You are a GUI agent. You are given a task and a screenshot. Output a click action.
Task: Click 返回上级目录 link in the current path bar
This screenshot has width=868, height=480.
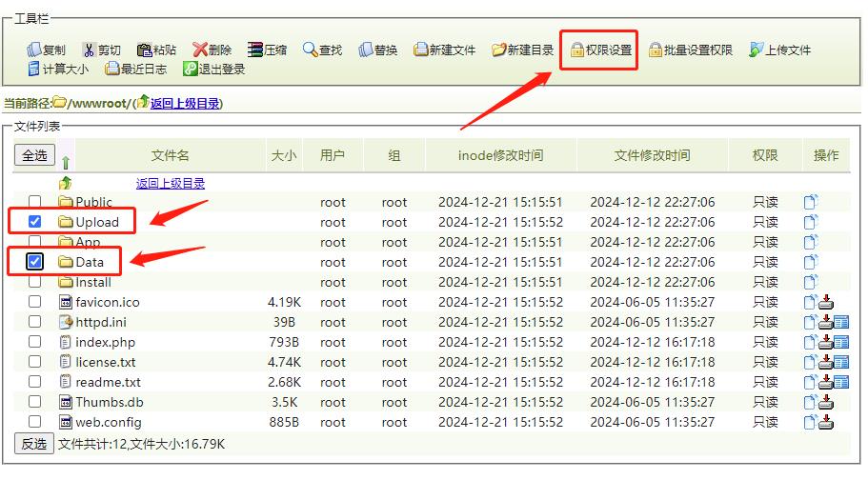tap(185, 103)
